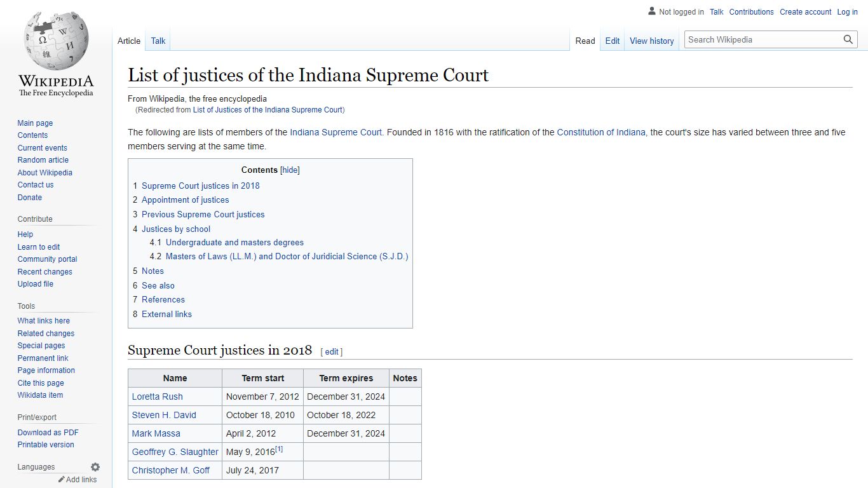Jump to External links section
This screenshot has height=488, width=868.
tap(166, 314)
